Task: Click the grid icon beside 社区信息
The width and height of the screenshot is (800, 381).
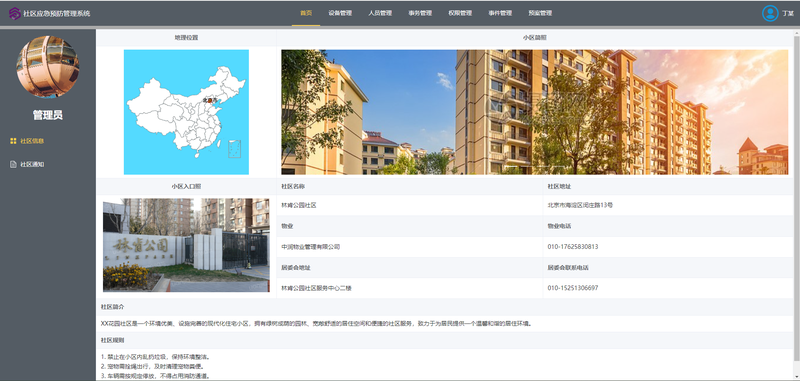Action: tap(13, 141)
